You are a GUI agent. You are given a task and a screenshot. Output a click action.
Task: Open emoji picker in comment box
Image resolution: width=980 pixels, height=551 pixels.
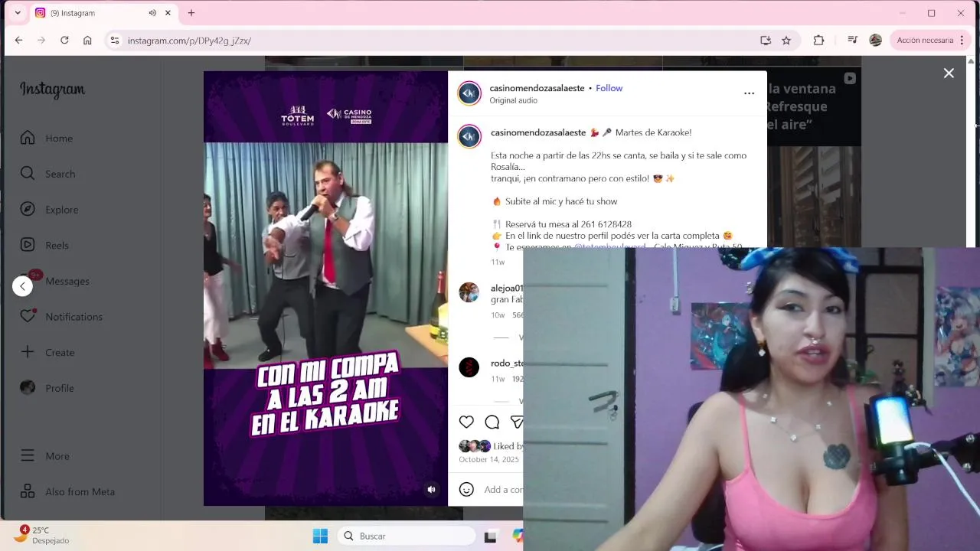466,489
